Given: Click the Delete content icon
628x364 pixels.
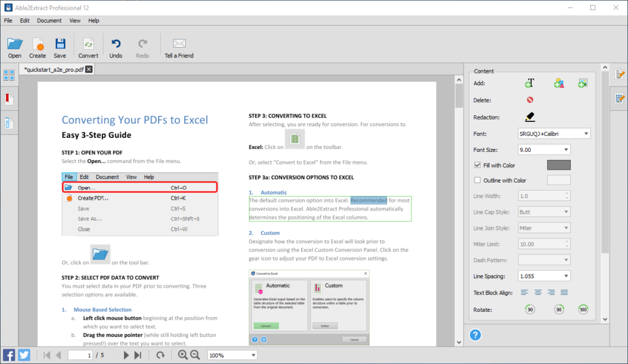Looking at the screenshot, I should 530,100.
